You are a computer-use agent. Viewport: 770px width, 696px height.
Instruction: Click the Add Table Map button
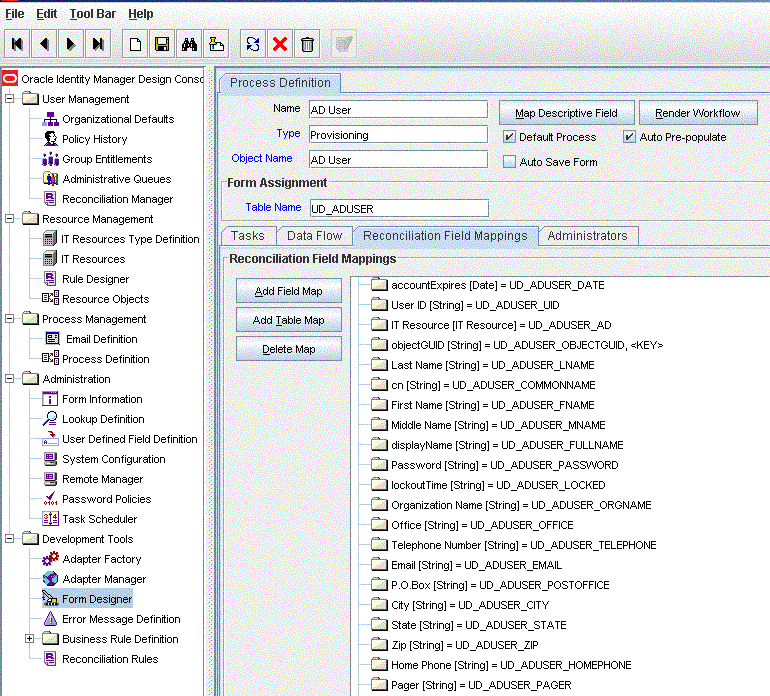(289, 320)
